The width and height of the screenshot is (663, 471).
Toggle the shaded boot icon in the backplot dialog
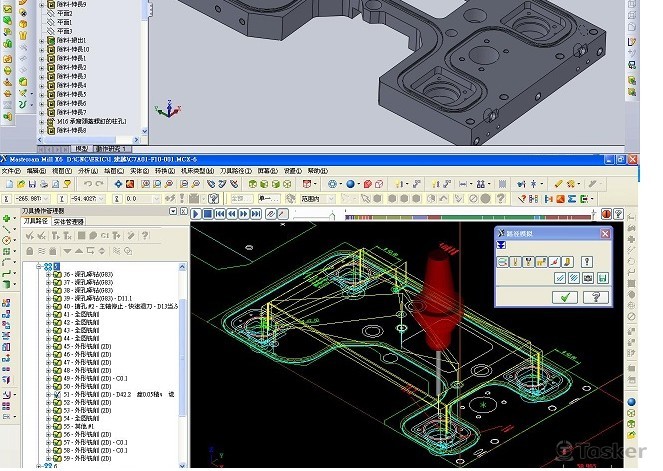567,262
